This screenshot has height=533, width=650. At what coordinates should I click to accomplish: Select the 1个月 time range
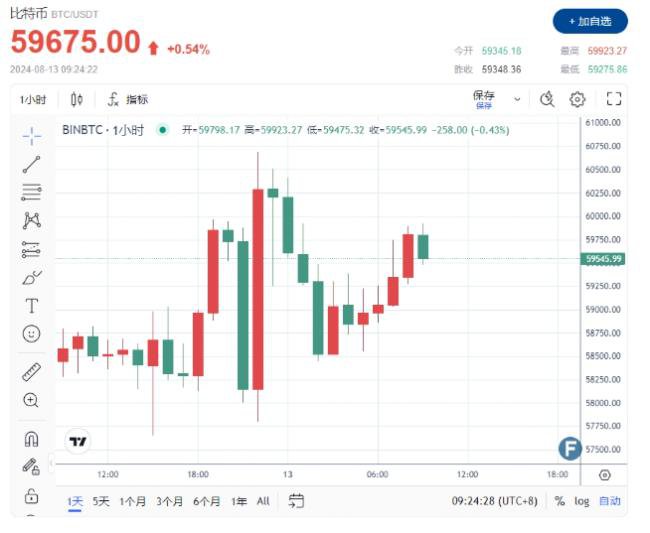click(x=133, y=502)
